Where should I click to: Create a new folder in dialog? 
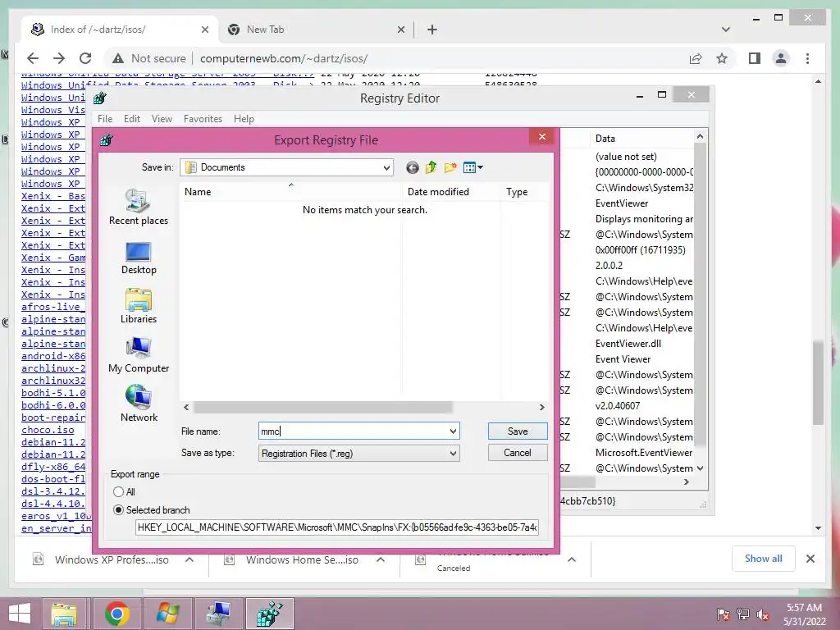click(x=450, y=167)
